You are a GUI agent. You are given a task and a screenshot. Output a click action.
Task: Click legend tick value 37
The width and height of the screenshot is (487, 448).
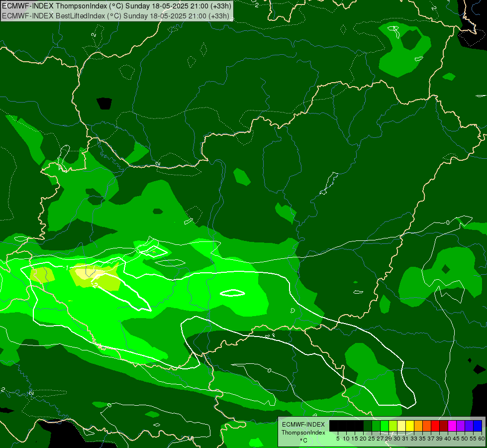431,439
